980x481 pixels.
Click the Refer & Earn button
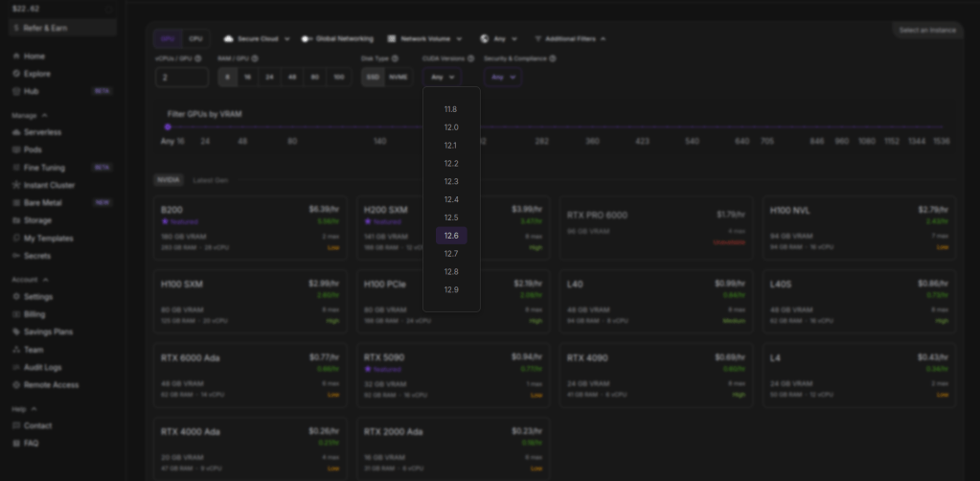click(x=62, y=29)
